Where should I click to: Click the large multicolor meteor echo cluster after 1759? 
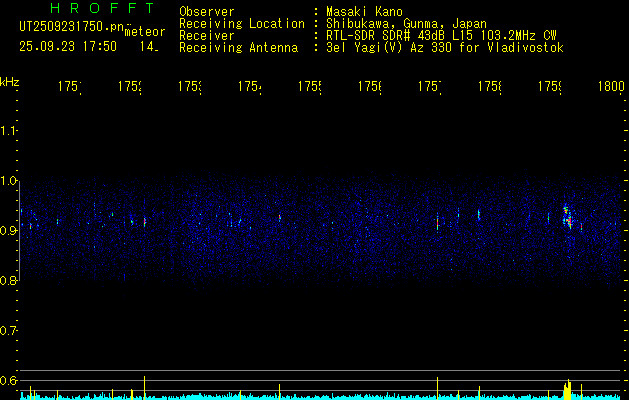(x=568, y=217)
